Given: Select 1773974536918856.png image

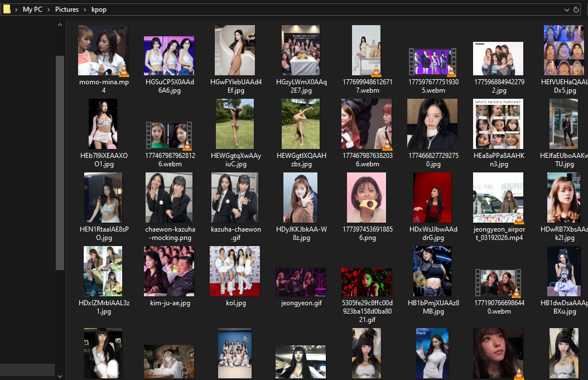Looking at the screenshot, I should pos(367,198).
